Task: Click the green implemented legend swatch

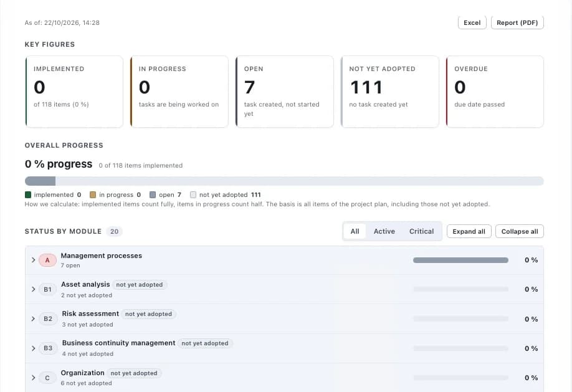Action: click(28, 195)
